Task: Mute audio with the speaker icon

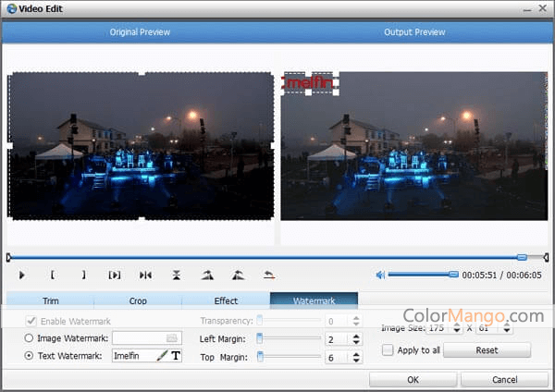Action: click(x=380, y=275)
